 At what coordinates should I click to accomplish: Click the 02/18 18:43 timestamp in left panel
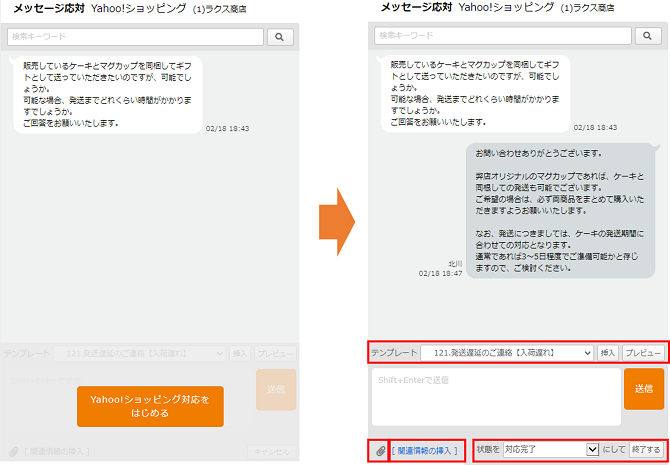click(x=227, y=129)
